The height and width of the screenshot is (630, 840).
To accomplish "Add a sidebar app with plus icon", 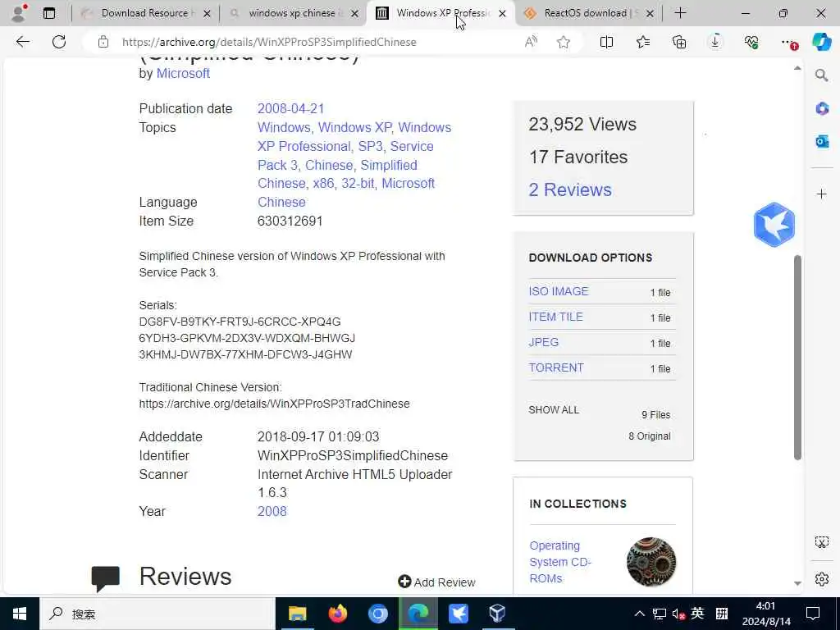I will (822, 194).
